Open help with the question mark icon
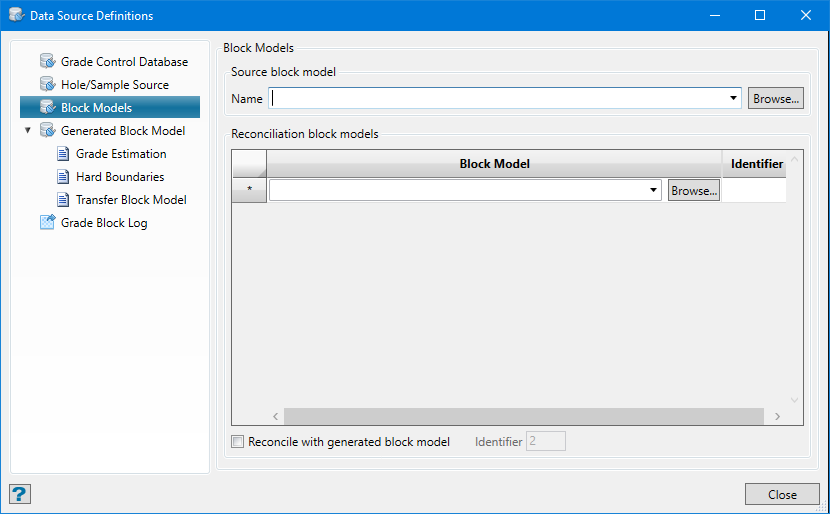 click(20, 494)
